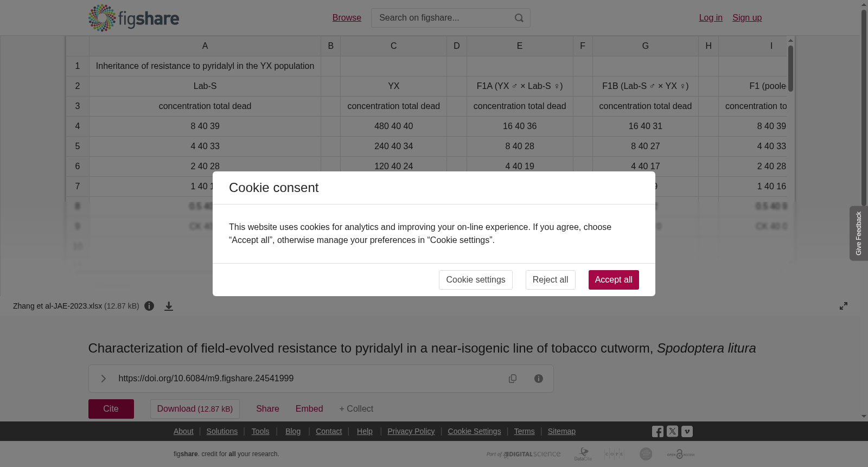The width and height of the screenshot is (868, 467).
Task: Open Give Feedback side tab
Action: (859, 233)
